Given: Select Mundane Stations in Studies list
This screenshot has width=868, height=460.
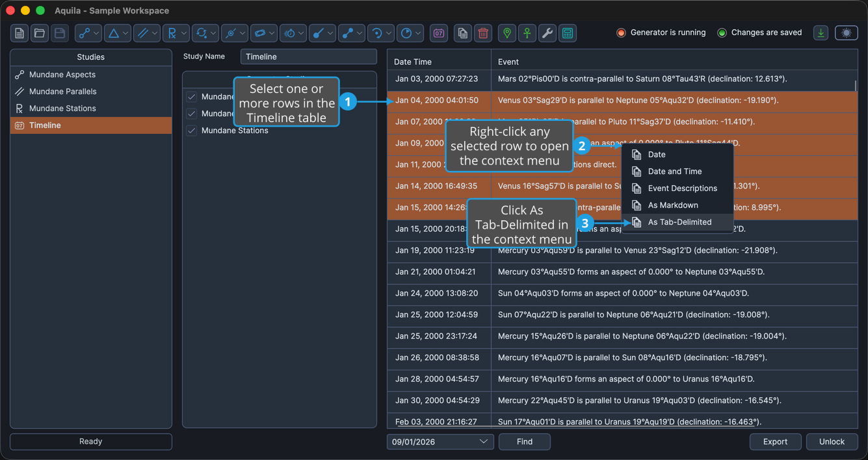Looking at the screenshot, I should 91,109.
